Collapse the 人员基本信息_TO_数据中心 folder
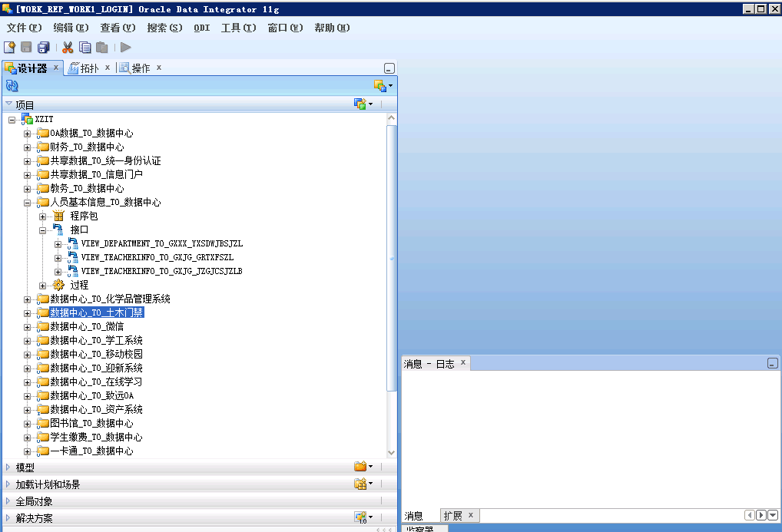This screenshot has height=532, width=782. pyautogui.click(x=27, y=203)
